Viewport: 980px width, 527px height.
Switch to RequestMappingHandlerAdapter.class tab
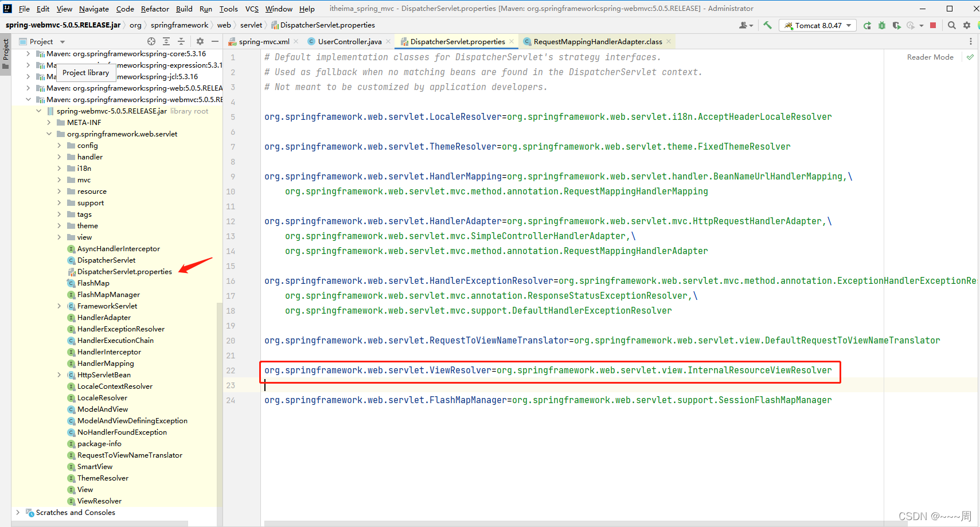pos(598,41)
